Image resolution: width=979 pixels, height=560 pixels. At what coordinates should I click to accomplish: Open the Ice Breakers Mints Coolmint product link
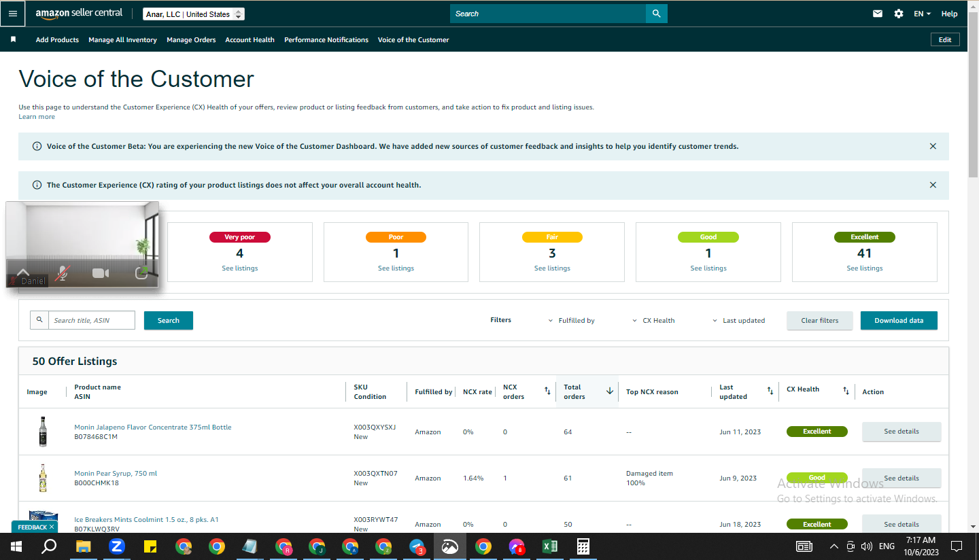(x=146, y=520)
